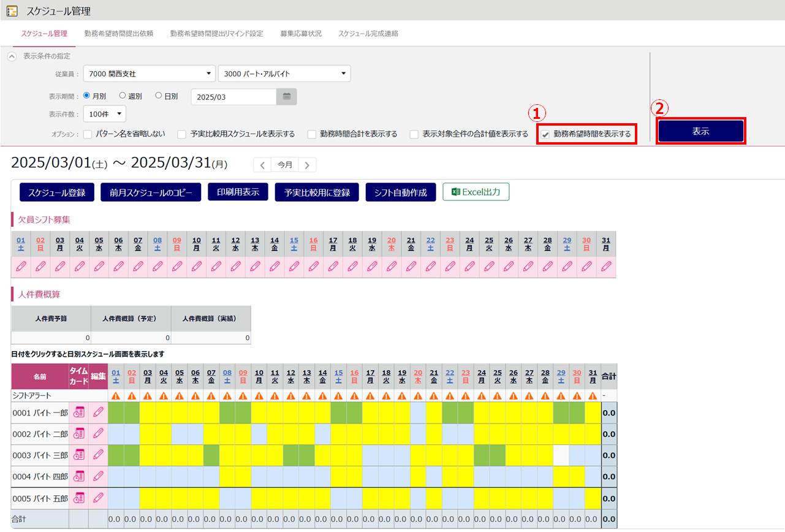785x532 pixels.
Task: Enable 勤務時間合計を表示する checkbox
Action: pos(312,134)
